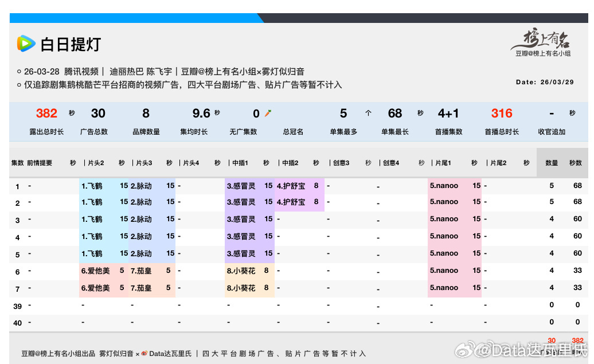Click 2.脉动 in episode 2 row
594x364 pixels.
141,202
